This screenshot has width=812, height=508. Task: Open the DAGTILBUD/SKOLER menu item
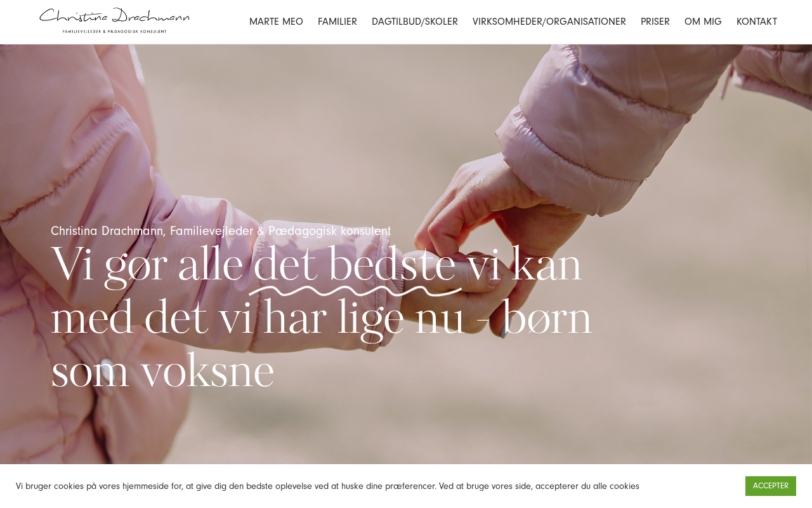415,22
